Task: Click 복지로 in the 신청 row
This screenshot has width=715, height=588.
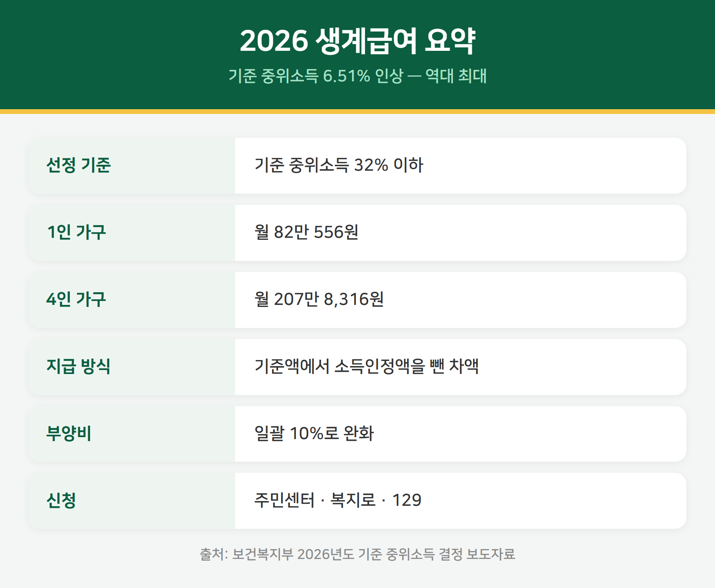Action: click(x=353, y=500)
